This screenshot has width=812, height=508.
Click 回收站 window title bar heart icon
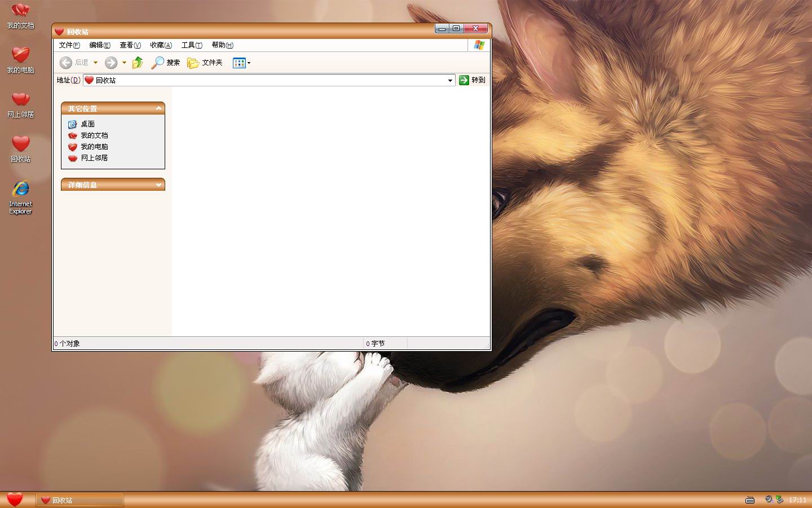[59, 32]
